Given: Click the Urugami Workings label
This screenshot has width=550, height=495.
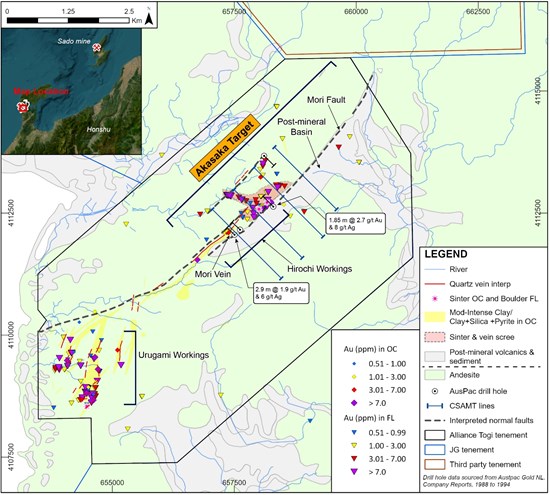Looking at the screenshot, I should pos(174,355).
